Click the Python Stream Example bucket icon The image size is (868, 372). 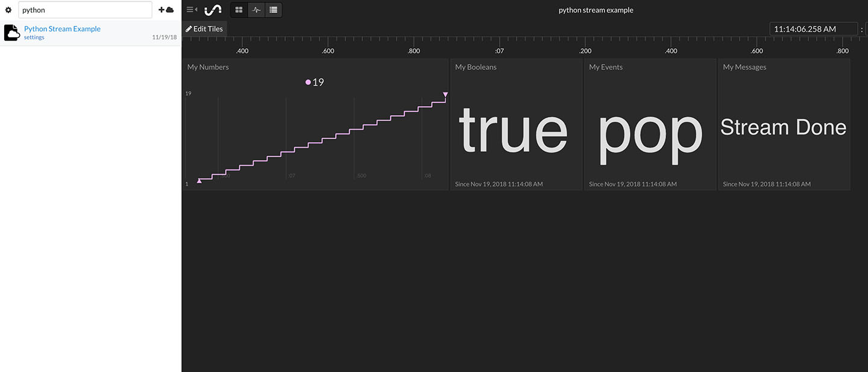[x=12, y=33]
